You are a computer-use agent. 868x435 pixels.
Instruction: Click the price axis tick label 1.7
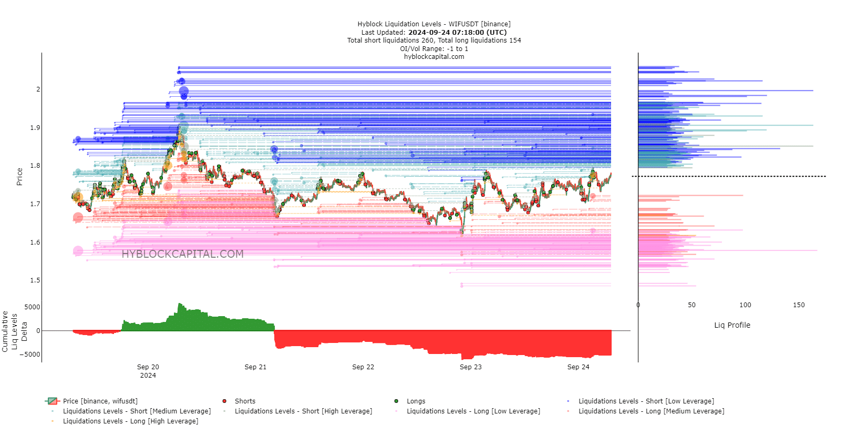tap(35, 204)
